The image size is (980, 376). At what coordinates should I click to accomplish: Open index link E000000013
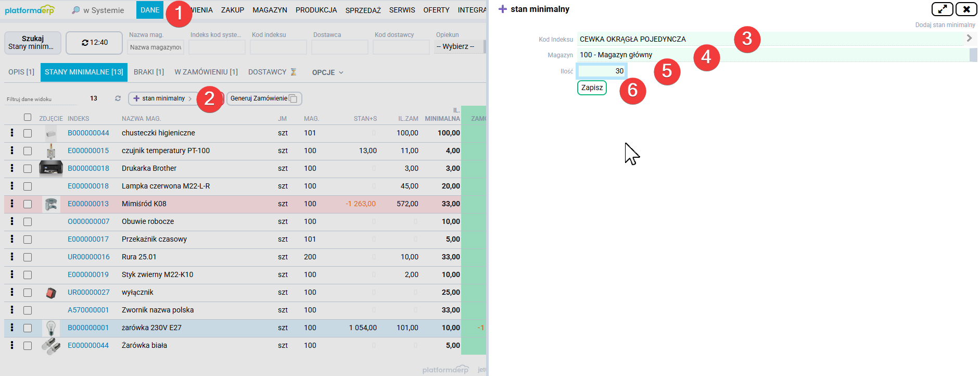pos(88,204)
